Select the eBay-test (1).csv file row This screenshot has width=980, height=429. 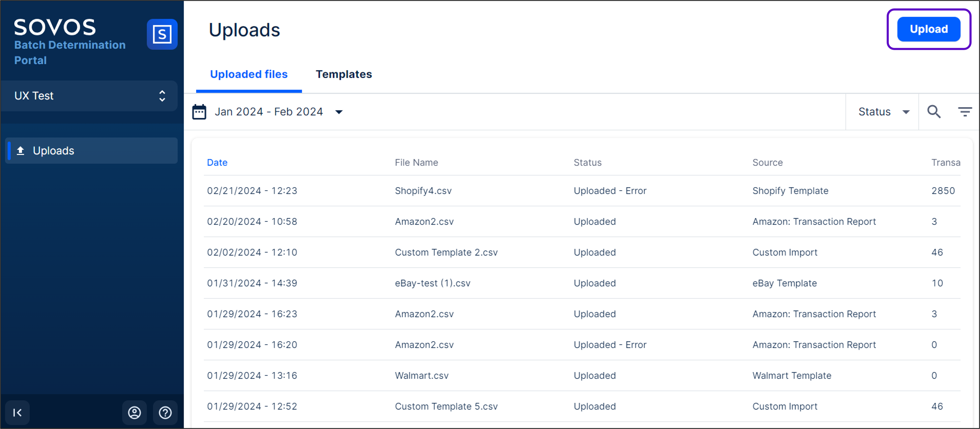tap(432, 283)
